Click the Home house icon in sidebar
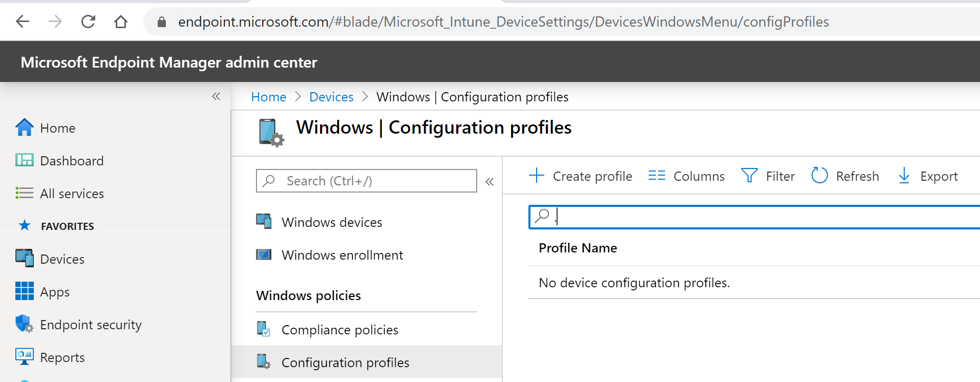980x382 pixels. 24,127
